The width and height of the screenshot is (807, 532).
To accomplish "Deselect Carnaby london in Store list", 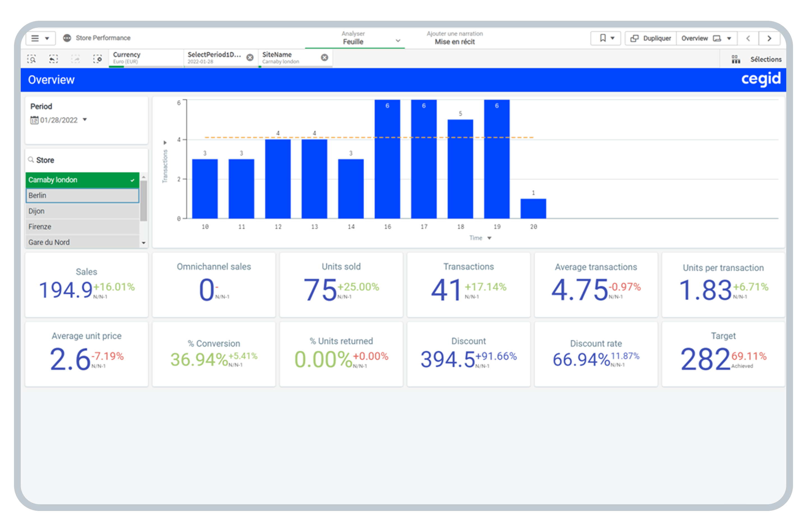I will coord(82,180).
